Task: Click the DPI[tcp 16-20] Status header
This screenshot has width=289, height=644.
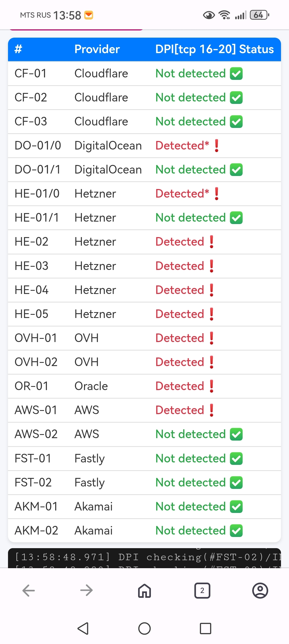Action: click(214, 49)
